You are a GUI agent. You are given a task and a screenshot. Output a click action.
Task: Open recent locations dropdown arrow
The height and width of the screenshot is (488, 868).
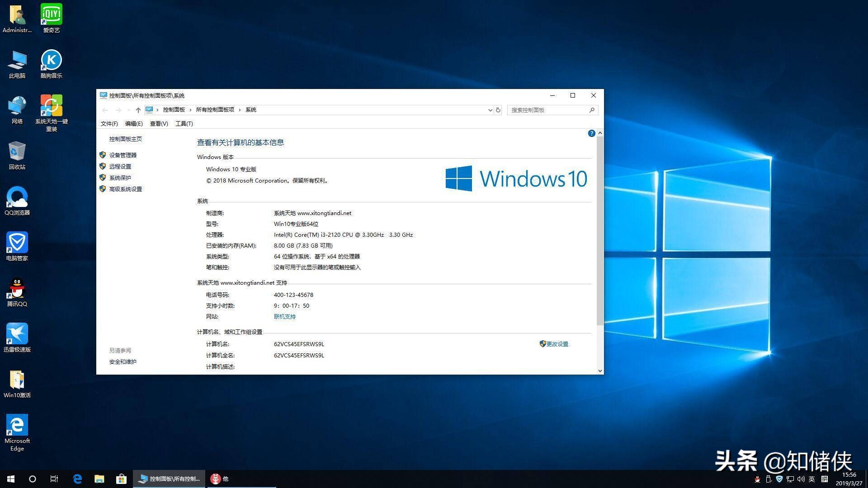[129, 110]
